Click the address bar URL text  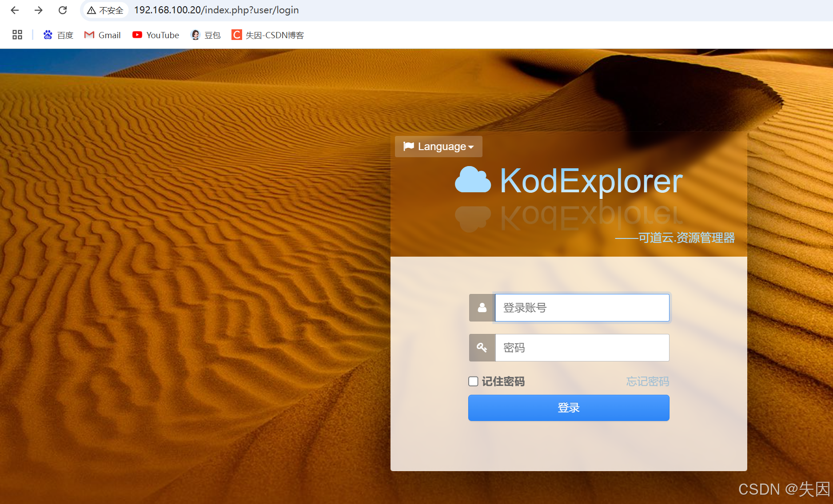(x=216, y=10)
